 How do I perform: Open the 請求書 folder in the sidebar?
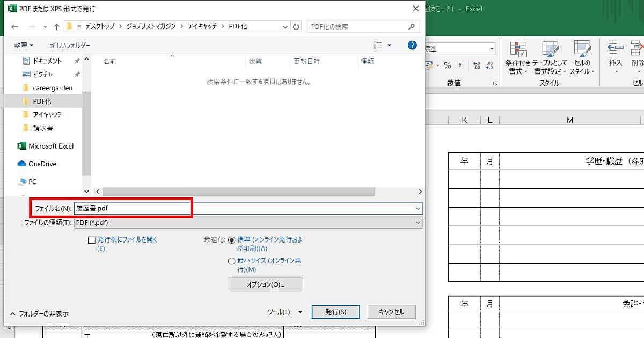[38, 128]
